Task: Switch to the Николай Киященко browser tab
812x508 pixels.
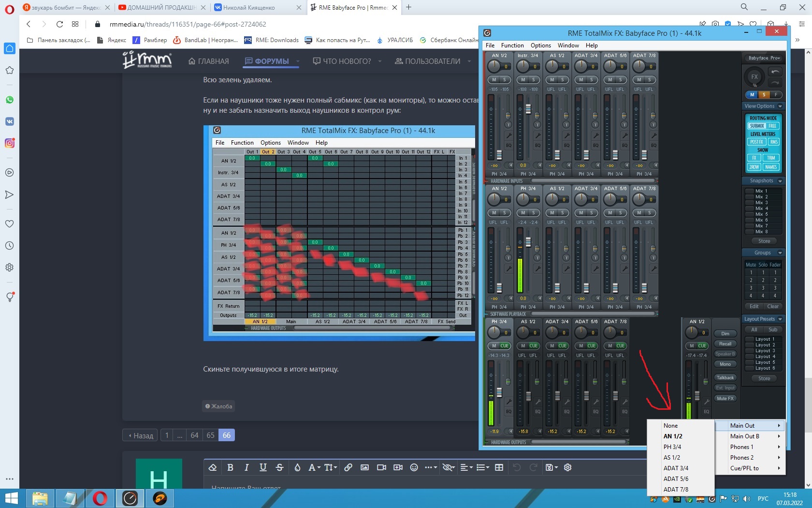Action: 257,7
